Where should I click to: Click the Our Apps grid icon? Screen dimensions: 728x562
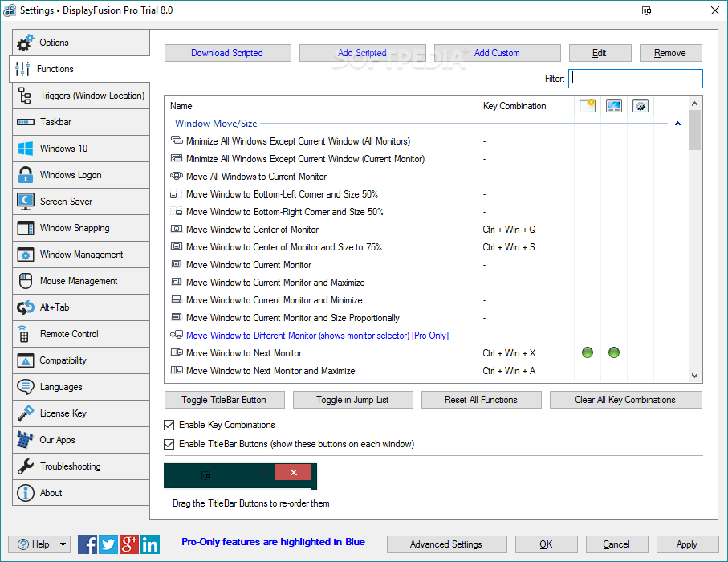pos(25,440)
